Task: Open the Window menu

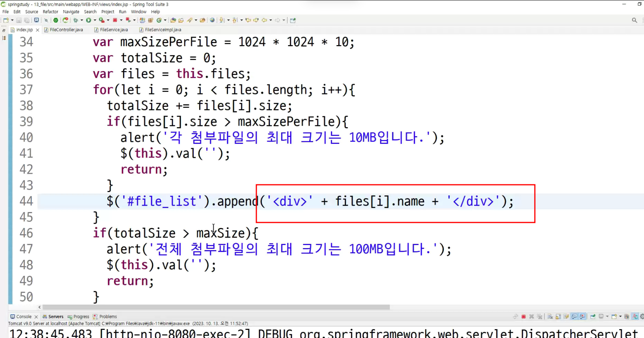Action: (139, 12)
